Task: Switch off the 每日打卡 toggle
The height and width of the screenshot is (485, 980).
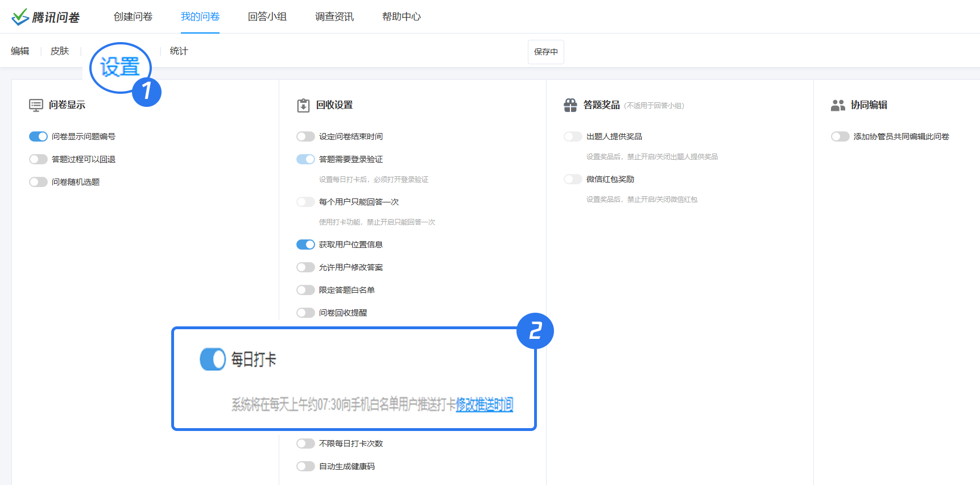Action: (x=213, y=359)
